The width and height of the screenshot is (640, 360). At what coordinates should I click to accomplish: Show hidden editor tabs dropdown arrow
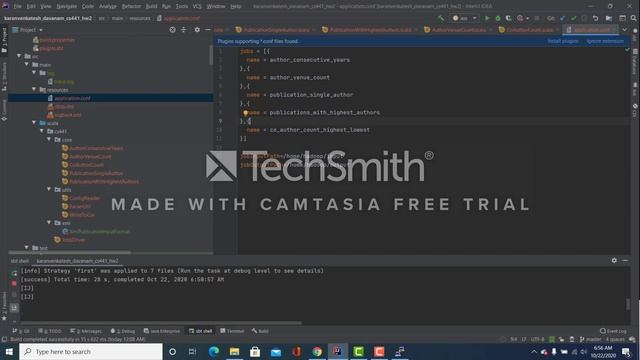pos(624,30)
